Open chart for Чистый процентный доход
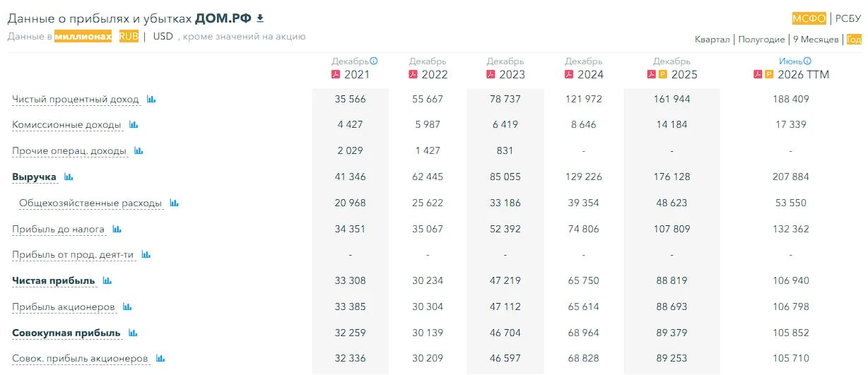Screen dimensions: 868x375 151,100
